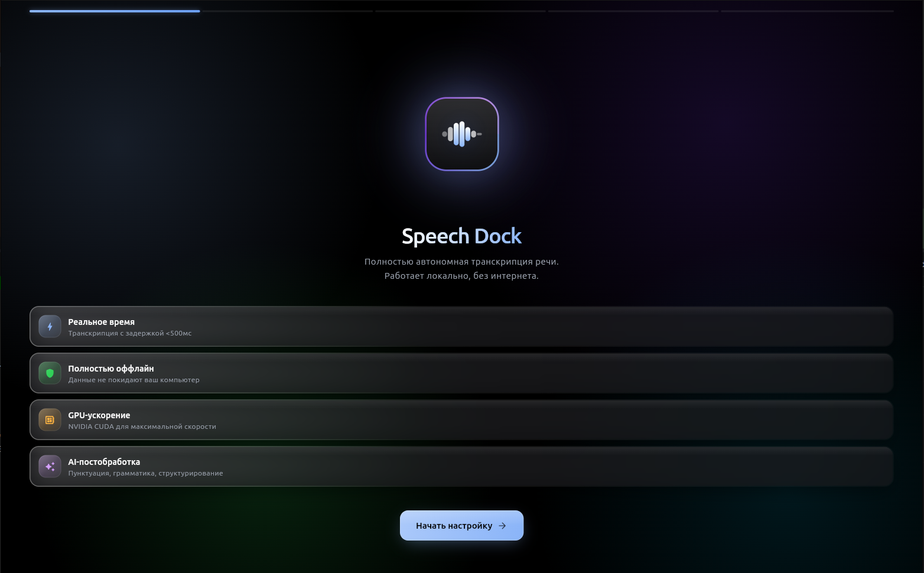Select the second step segment of the progress bar
Screen dimensions: 924x573
click(x=288, y=11)
